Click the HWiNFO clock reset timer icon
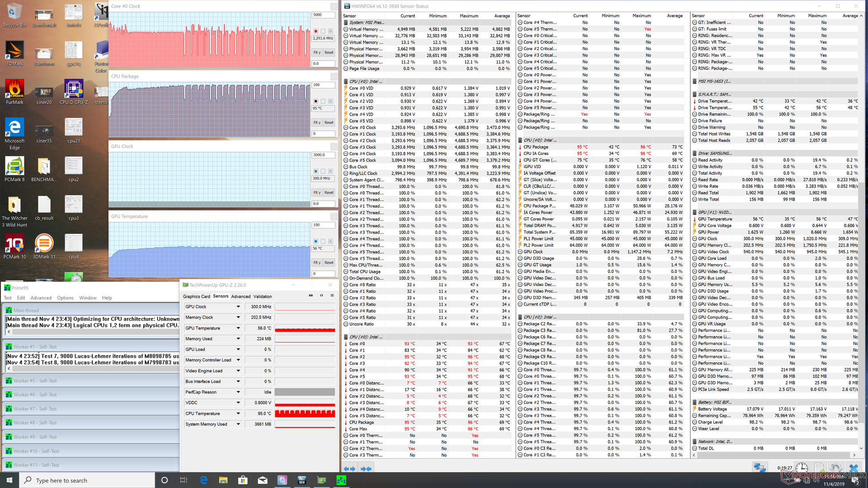Image resolution: width=868 pixels, height=488 pixels. point(802,468)
